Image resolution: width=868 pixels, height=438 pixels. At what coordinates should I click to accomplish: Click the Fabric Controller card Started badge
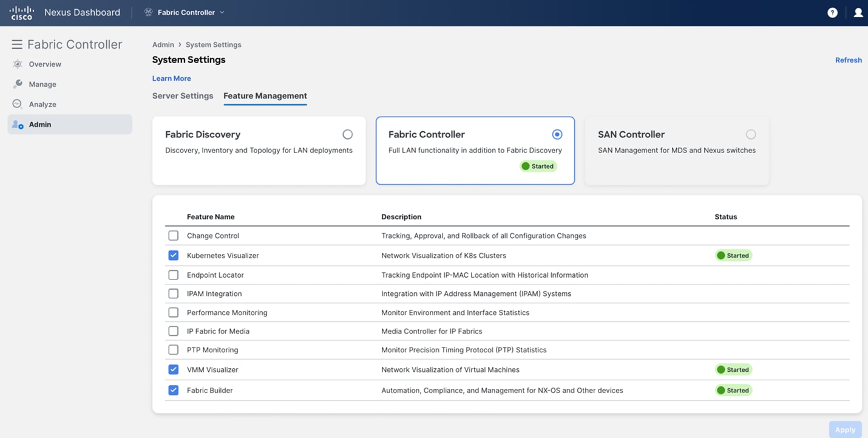point(538,166)
